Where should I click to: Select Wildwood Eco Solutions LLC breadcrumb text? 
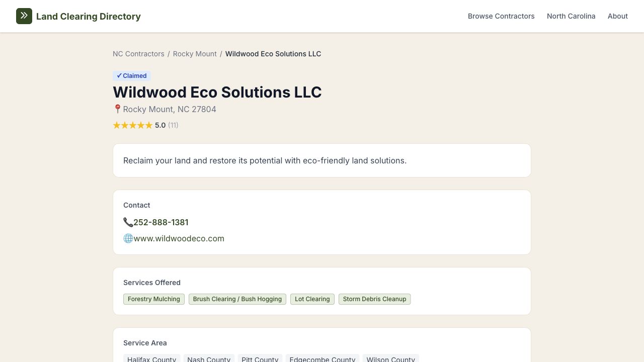click(x=273, y=54)
